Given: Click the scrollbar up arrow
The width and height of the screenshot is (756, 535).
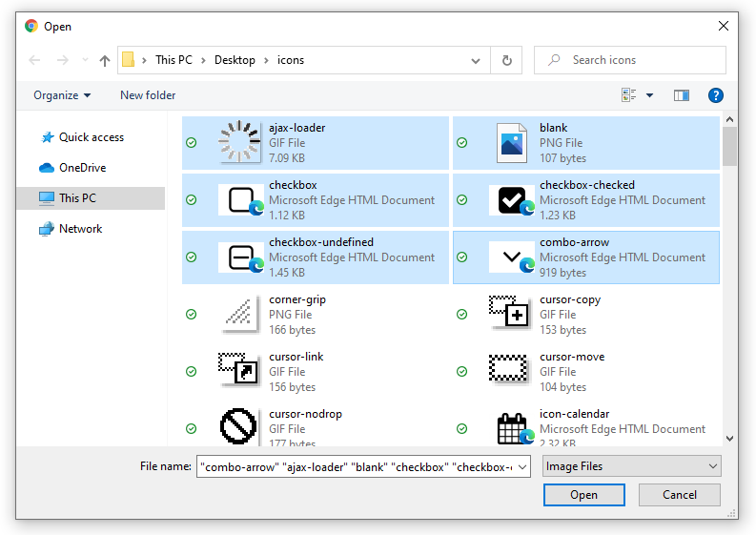Looking at the screenshot, I should pos(729,119).
